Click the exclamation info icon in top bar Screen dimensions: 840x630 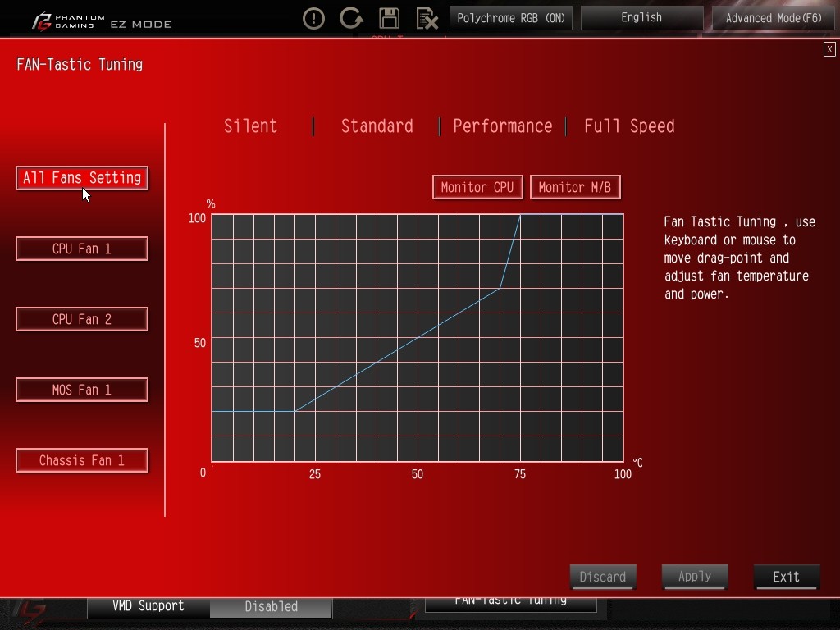pyautogui.click(x=313, y=18)
